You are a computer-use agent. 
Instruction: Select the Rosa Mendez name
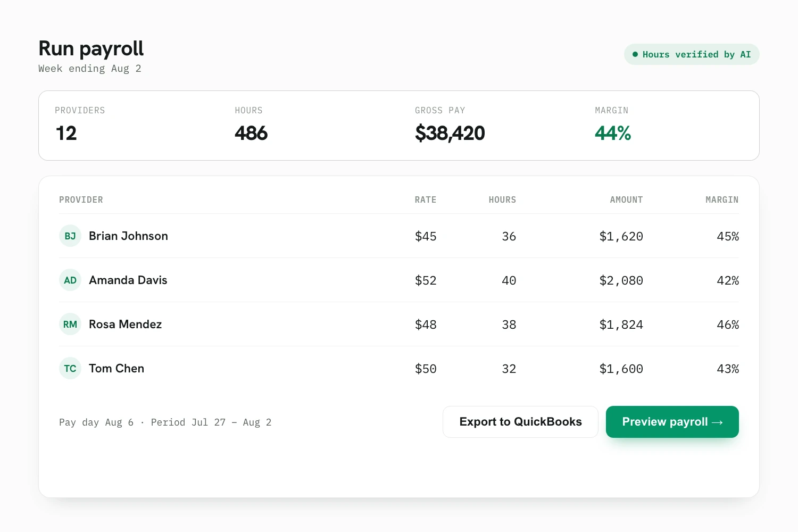pyautogui.click(x=125, y=324)
